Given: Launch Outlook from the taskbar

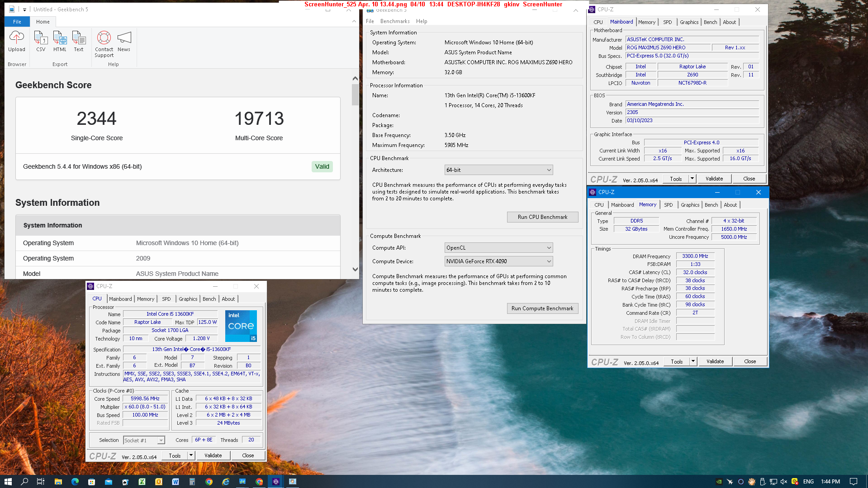Looking at the screenshot, I should 158,482.
